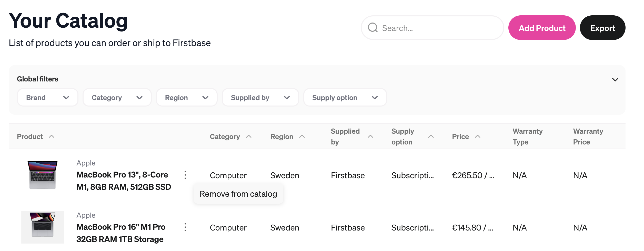Open the Brand filter dropdown
The image size is (644, 251).
[x=47, y=98]
